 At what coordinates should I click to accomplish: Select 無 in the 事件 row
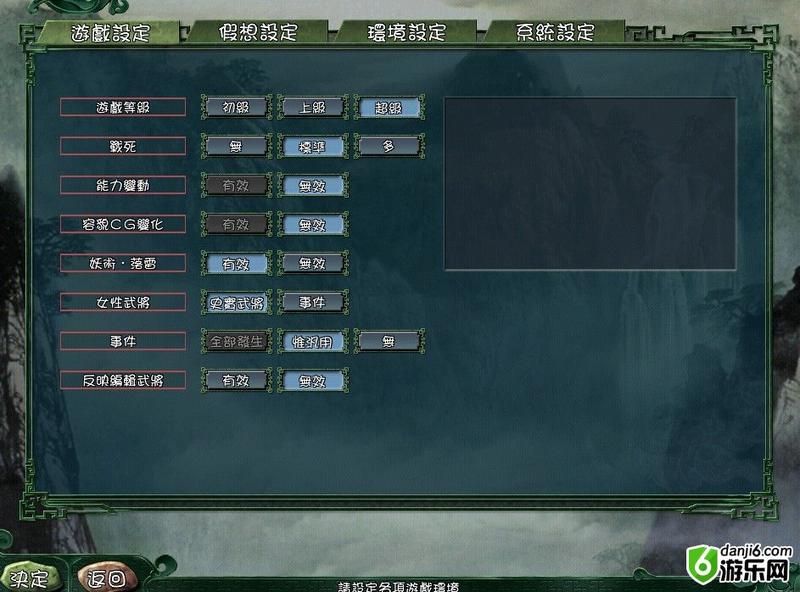pyautogui.click(x=389, y=341)
